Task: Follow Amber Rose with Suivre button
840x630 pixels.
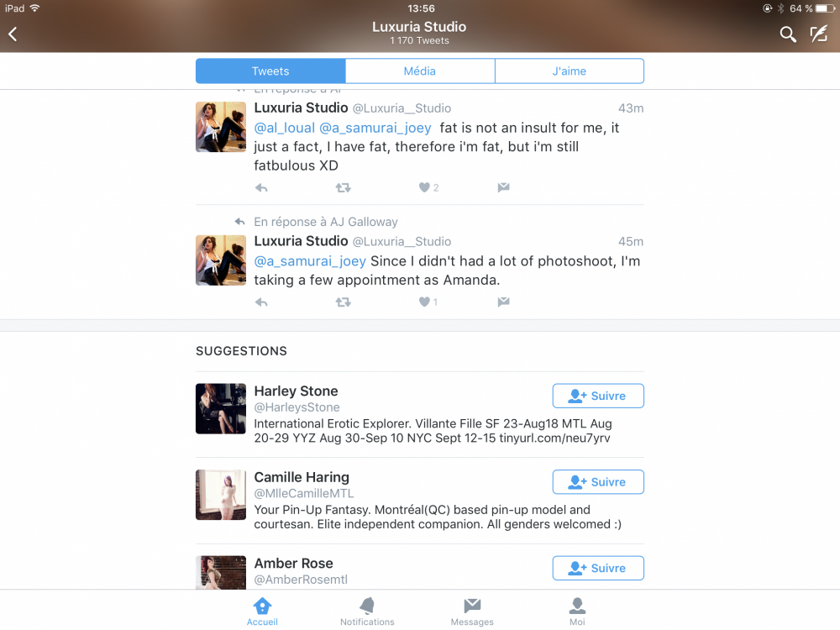Action: pyautogui.click(x=598, y=568)
